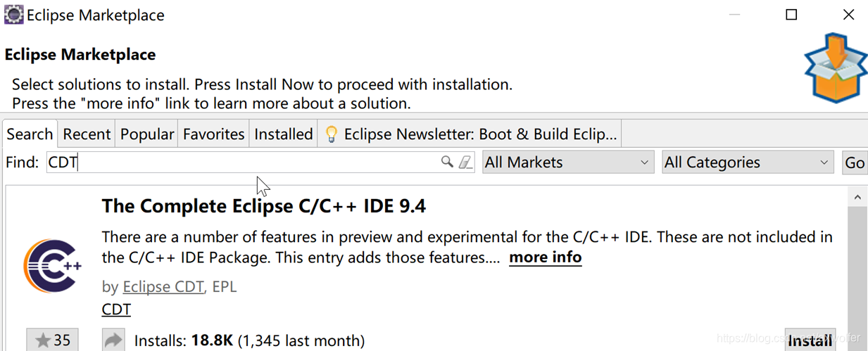This screenshot has height=351, width=868.
Task: Click the search magnifier icon in Find field
Action: point(446,162)
